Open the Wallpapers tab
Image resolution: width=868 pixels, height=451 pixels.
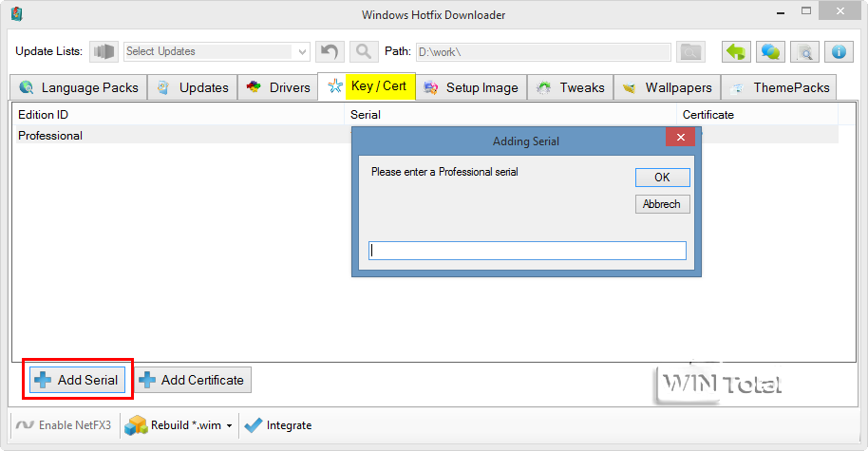pyautogui.click(x=667, y=87)
